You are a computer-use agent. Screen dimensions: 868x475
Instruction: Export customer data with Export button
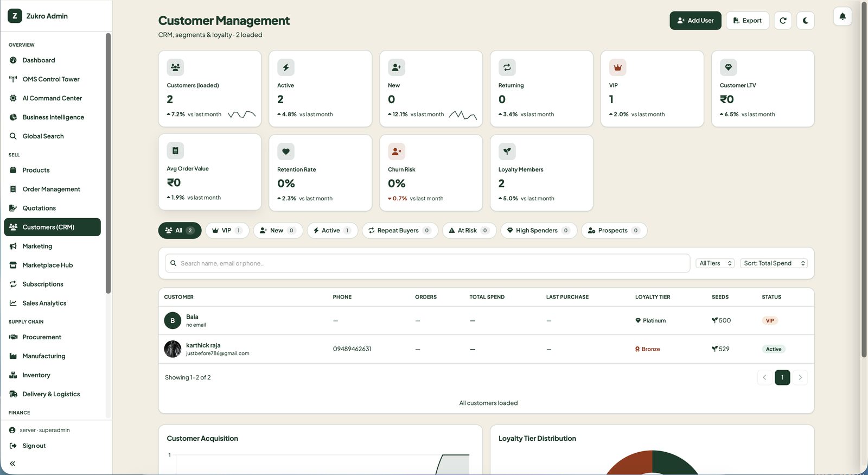click(x=748, y=21)
